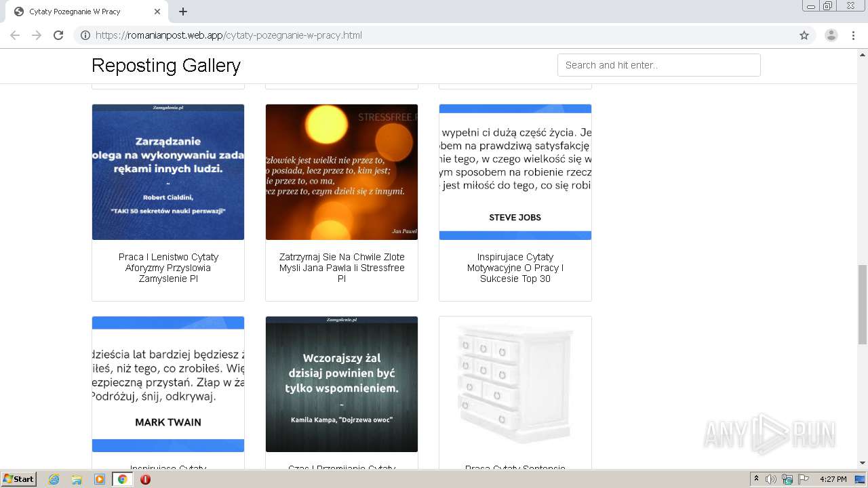This screenshot has width=868, height=488.
Task: Restore down the Chrome window
Action: pos(828,6)
